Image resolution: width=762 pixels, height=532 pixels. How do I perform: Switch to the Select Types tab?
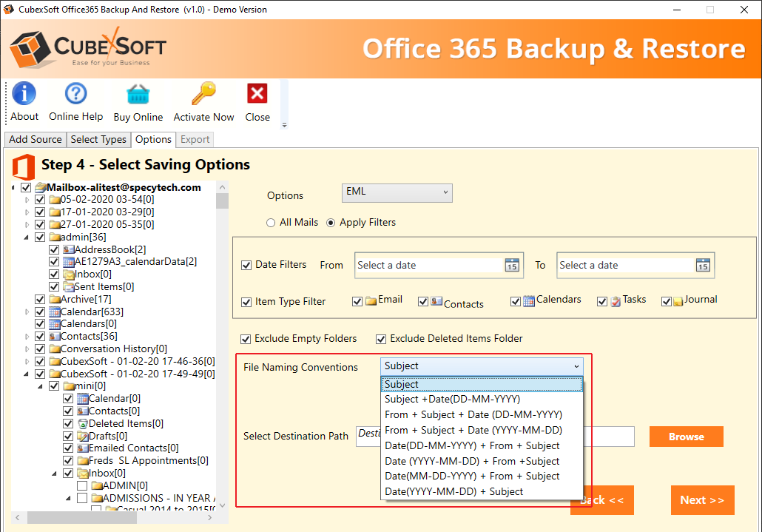[98, 139]
